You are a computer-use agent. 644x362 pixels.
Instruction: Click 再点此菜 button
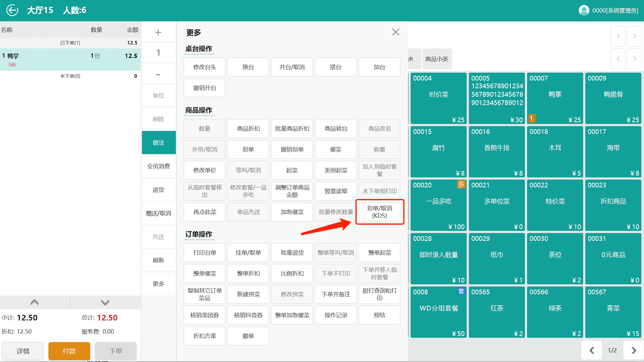[205, 212]
